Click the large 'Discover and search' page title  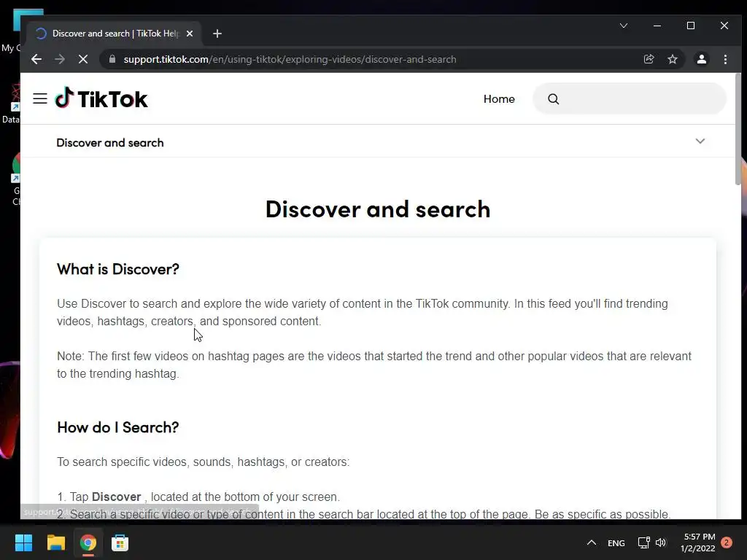(378, 209)
